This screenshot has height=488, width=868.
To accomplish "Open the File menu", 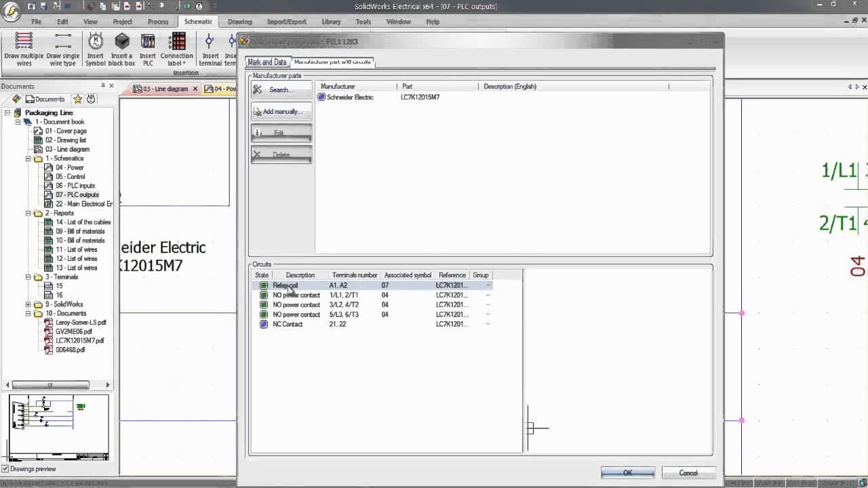I will [x=36, y=22].
